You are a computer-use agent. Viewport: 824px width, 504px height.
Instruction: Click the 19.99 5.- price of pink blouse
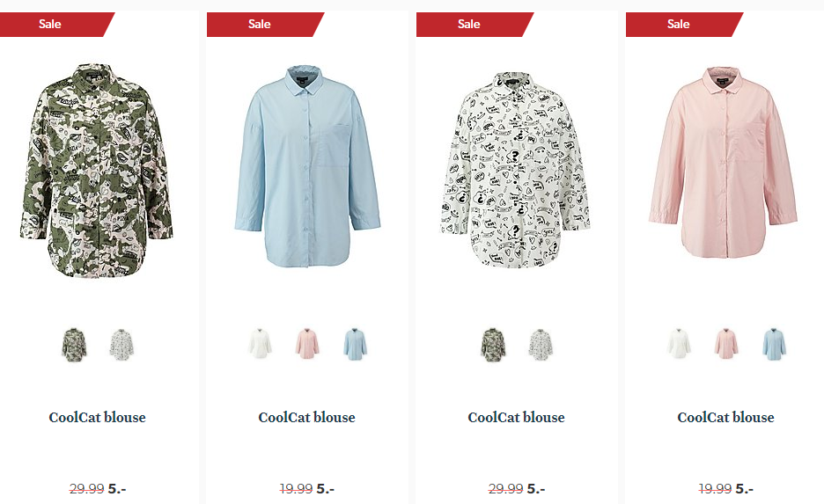click(725, 489)
